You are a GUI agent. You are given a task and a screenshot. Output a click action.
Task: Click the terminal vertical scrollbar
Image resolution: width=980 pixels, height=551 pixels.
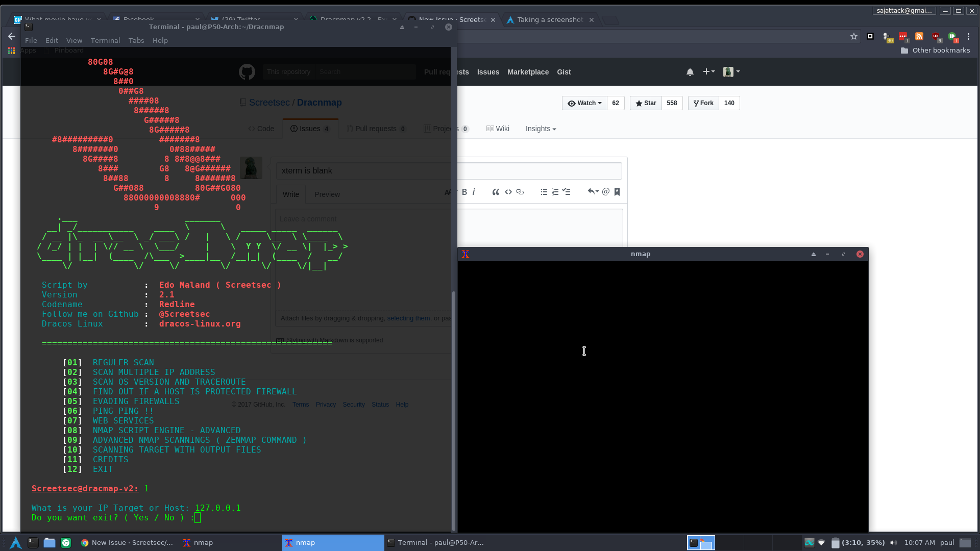[453, 408]
